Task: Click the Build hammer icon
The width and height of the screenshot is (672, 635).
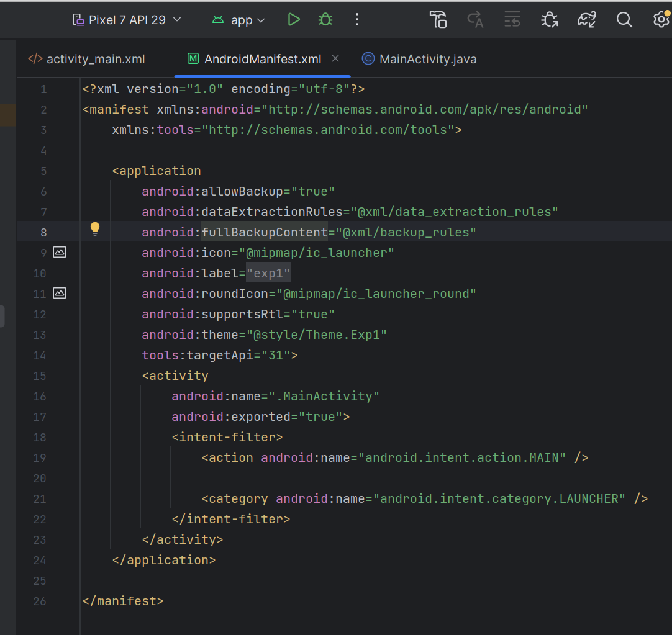Action: tap(438, 20)
